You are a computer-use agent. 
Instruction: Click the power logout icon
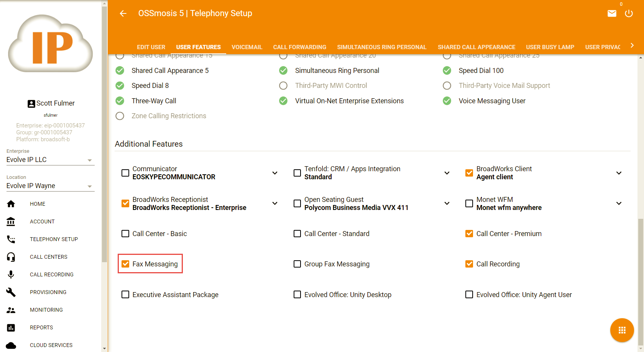(629, 13)
